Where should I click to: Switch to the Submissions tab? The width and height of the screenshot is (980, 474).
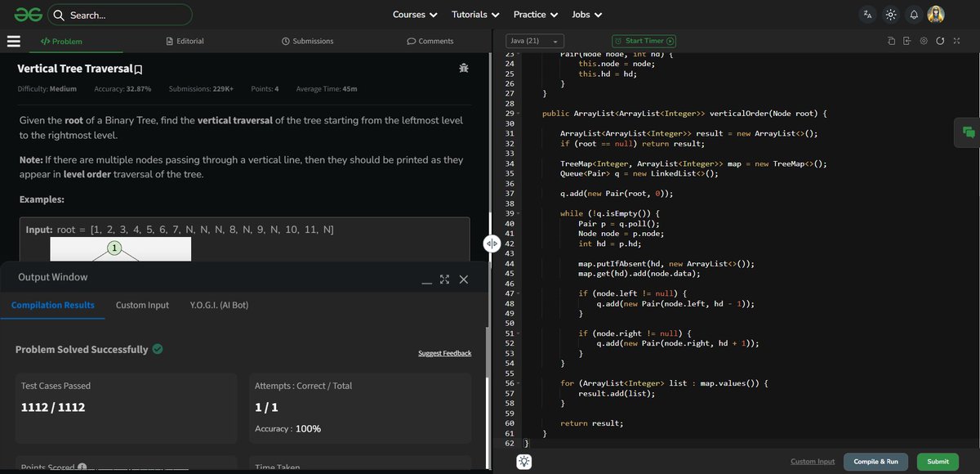pyautogui.click(x=308, y=41)
